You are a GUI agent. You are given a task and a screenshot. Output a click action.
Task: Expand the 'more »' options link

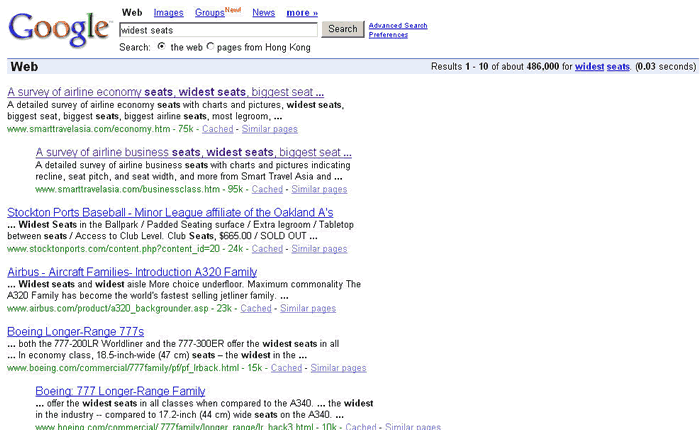tap(301, 13)
